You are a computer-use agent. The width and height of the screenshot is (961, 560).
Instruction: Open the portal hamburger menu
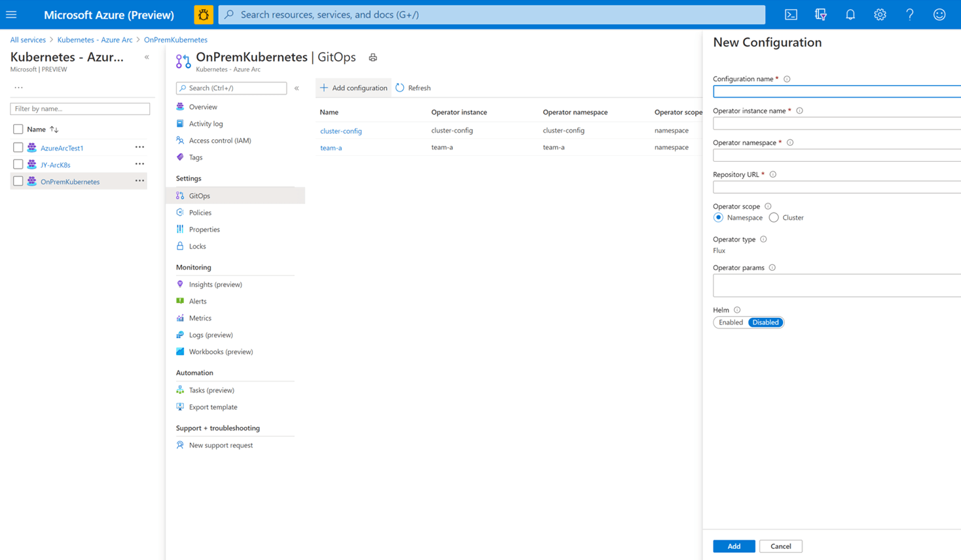click(x=11, y=14)
